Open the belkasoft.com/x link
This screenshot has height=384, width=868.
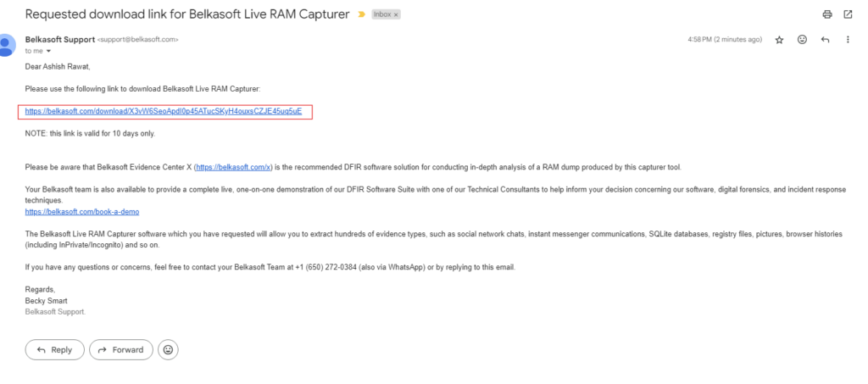coord(233,167)
